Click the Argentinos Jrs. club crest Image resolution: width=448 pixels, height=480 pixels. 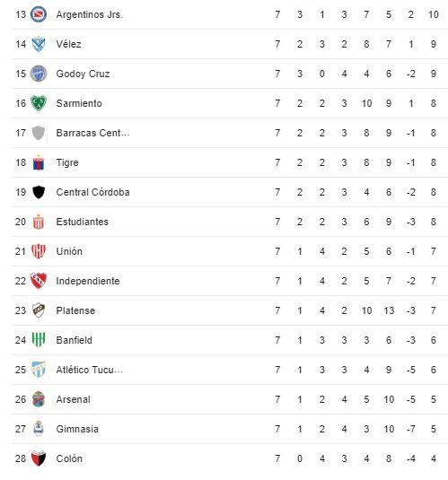tap(39, 14)
